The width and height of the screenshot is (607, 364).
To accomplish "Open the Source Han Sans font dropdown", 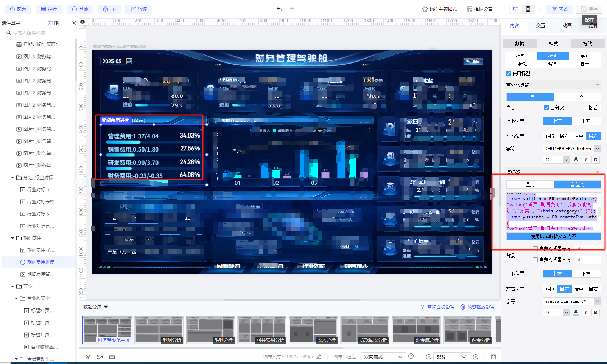I will [x=572, y=301].
